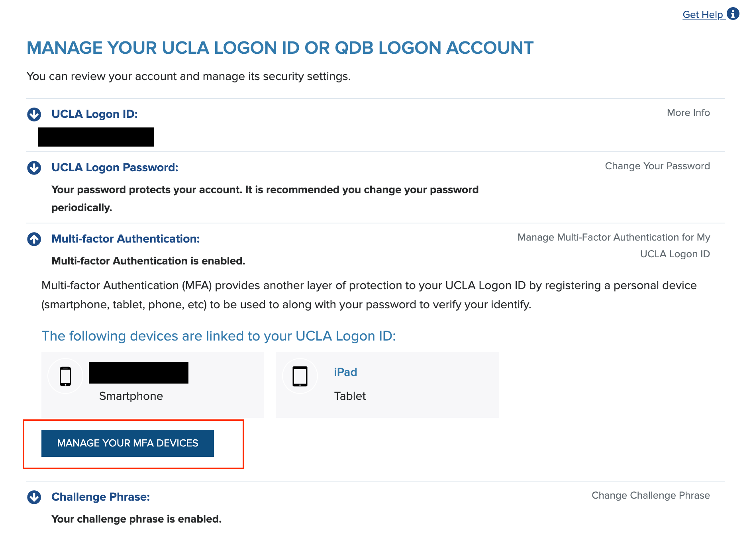Image resolution: width=753 pixels, height=560 pixels.
Task: Open the More Info link
Action: [x=688, y=113]
